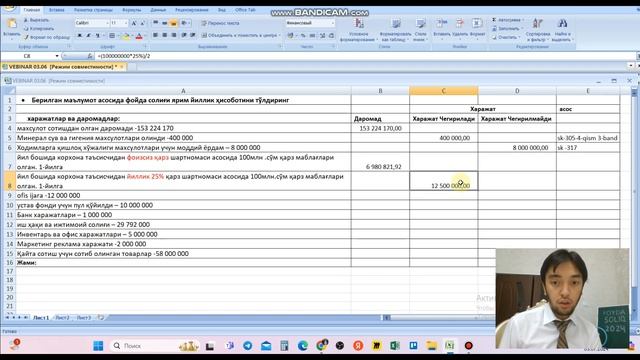The height and width of the screenshot is (360, 640).
Task: Apply italic formatting
Action: pyautogui.click(x=88, y=36)
